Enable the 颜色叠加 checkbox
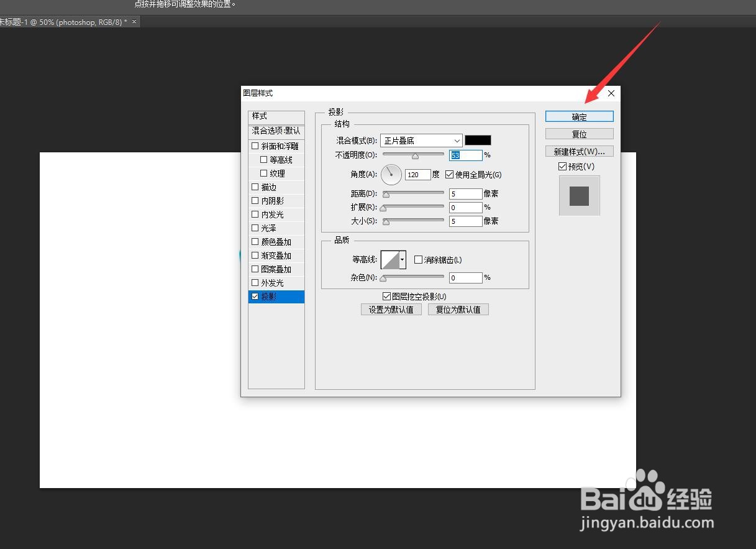This screenshot has height=549, width=756. (255, 242)
